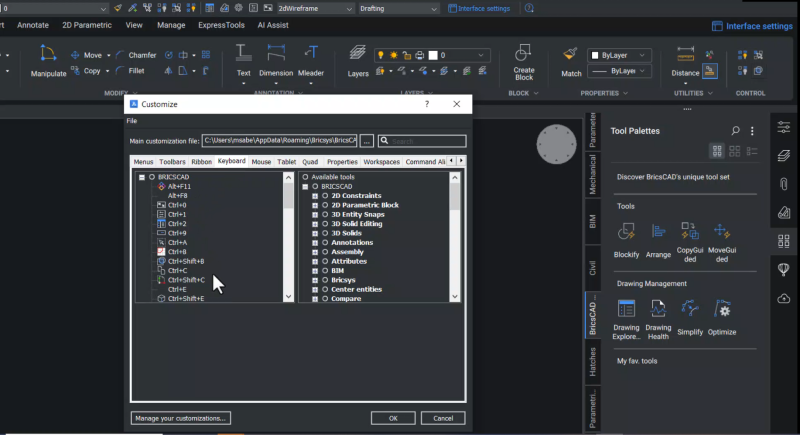This screenshot has height=435, width=800.
Task: Select the Ctrl+Shift+B shortcut entry
Action: tap(181, 261)
